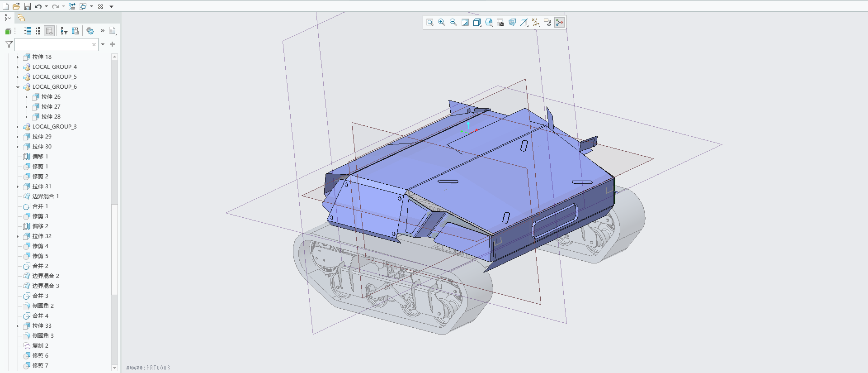
Task: Click the green solid cube icon
Action: 8,31
